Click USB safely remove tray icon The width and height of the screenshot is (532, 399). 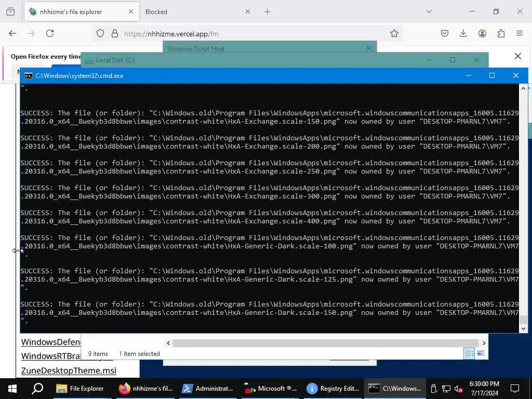pyautogui.click(x=433, y=389)
